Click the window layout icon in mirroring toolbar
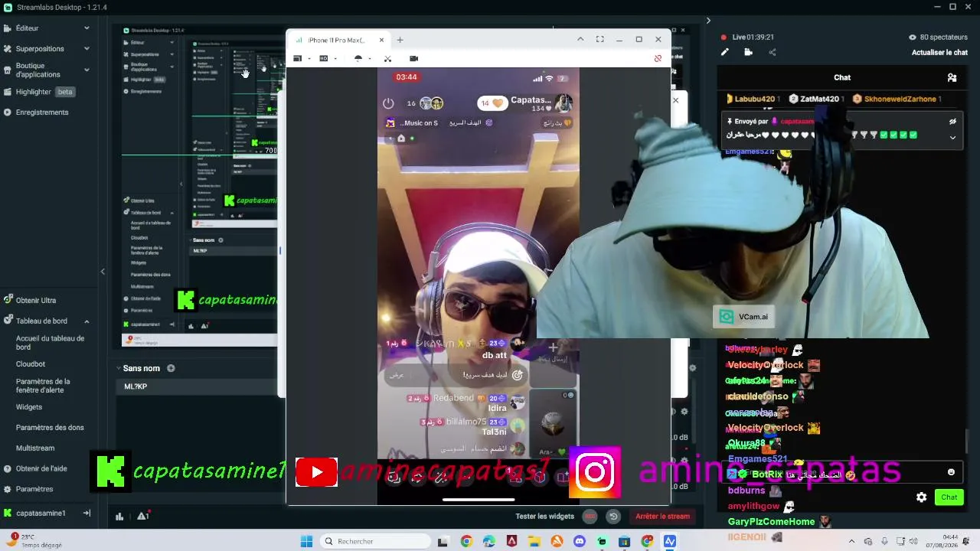Image resolution: width=980 pixels, height=551 pixels. pyautogui.click(x=298, y=59)
